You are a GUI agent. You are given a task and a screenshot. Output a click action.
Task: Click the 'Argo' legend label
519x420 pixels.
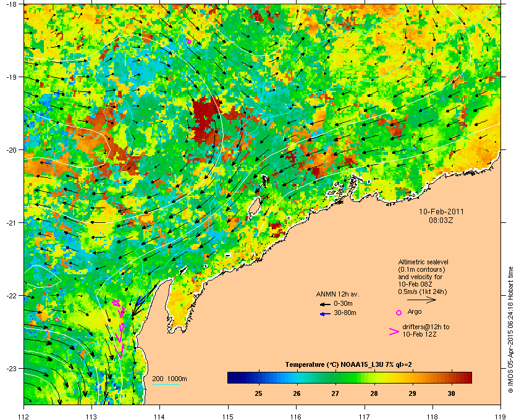[x=415, y=311]
